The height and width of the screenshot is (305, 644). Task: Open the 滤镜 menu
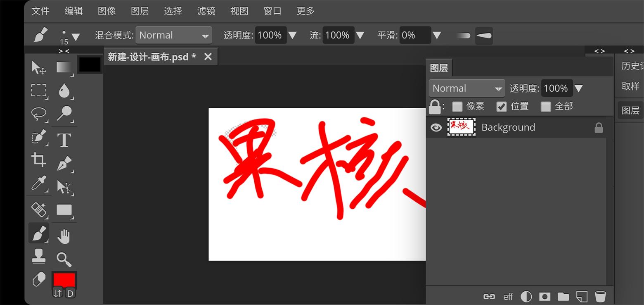(206, 11)
